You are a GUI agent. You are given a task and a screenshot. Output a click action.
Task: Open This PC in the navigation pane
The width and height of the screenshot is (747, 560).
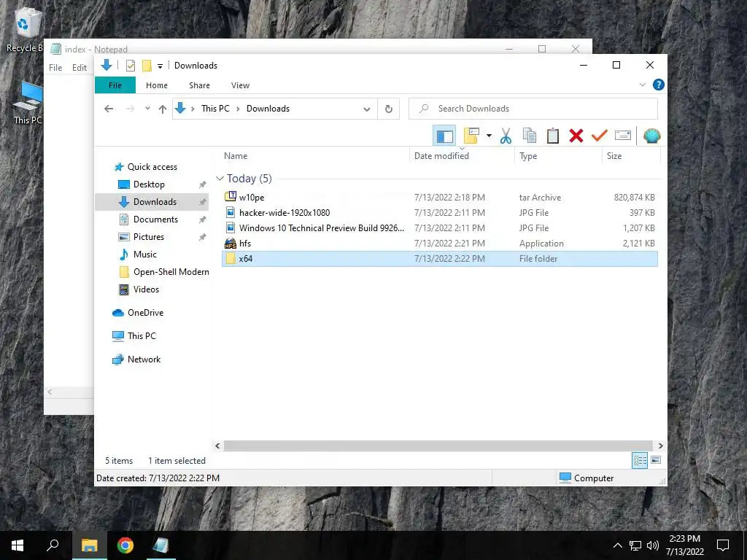pos(142,336)
